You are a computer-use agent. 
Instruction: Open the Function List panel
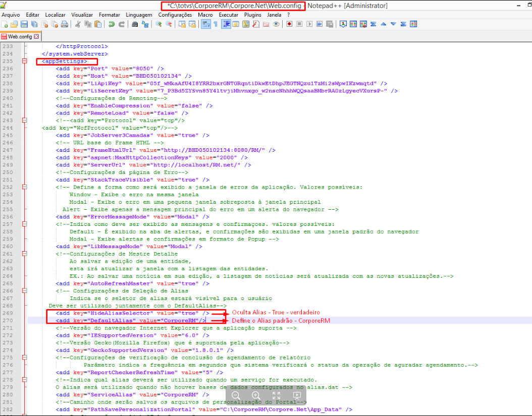click(x=256, y=24)
